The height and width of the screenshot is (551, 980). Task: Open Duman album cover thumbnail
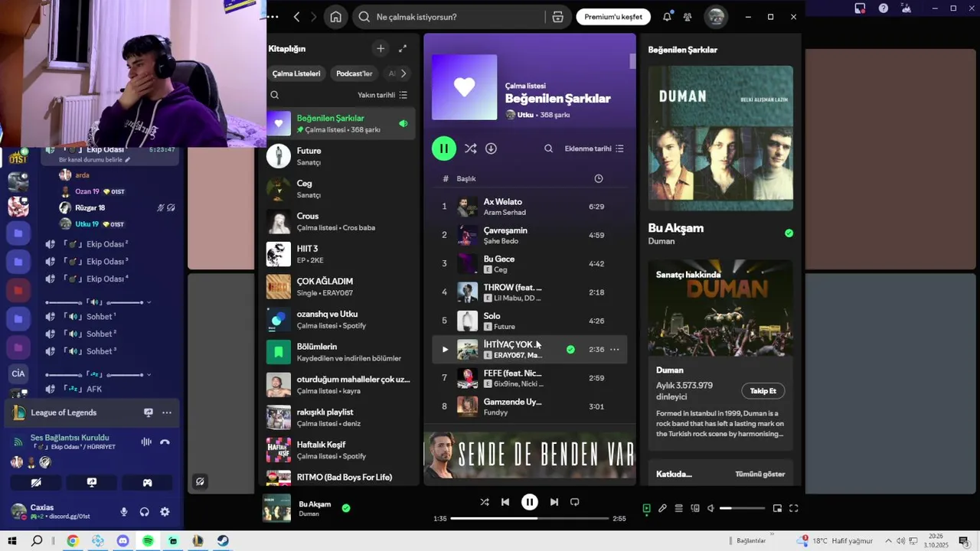277,508
